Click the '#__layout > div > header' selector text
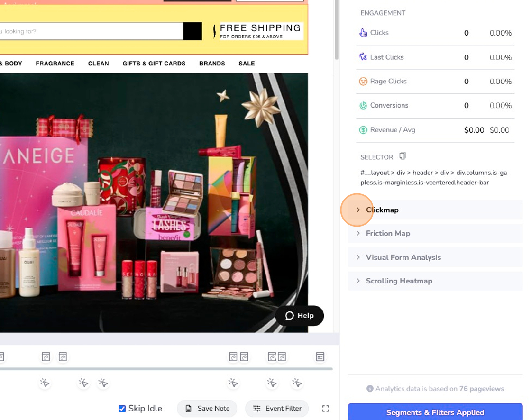The height and width of the screenshot is (420, 531). pyautogui.click(x=434, y=177)
